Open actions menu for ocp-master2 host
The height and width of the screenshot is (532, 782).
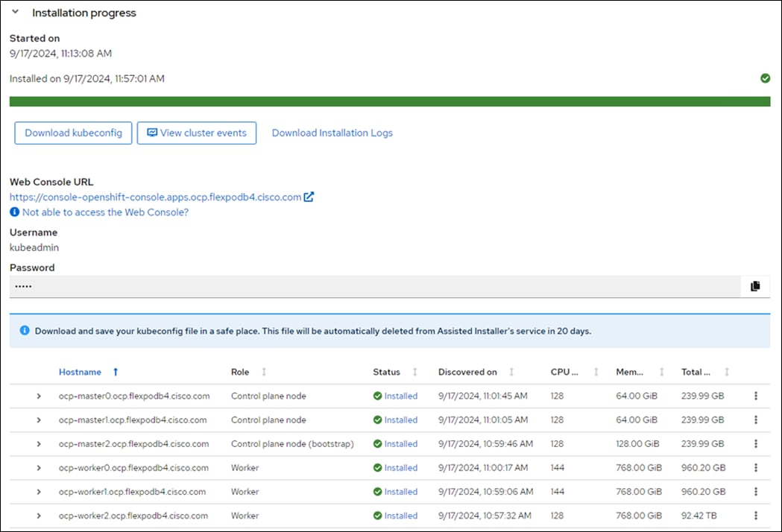756,444
